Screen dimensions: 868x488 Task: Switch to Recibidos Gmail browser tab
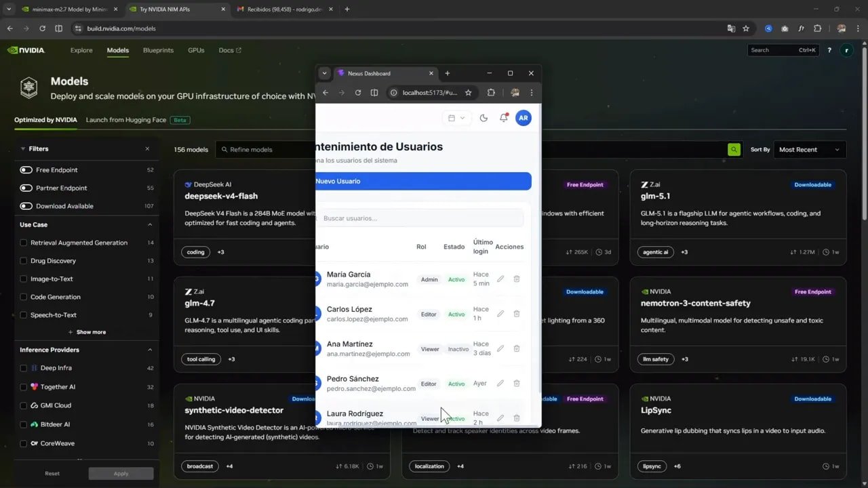283,9
